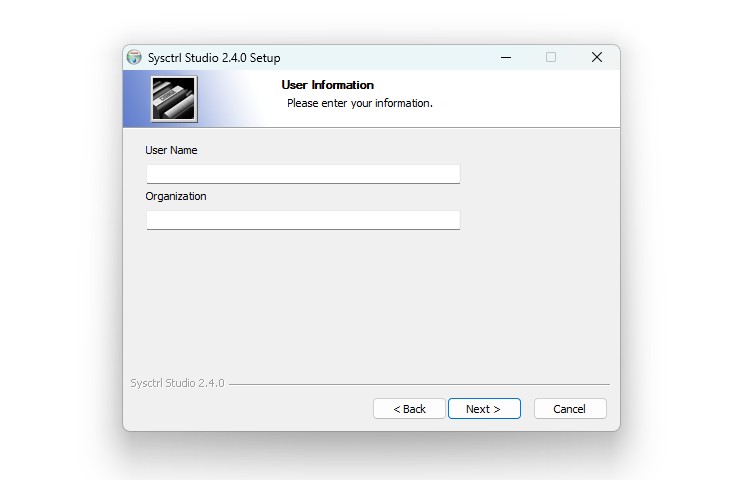This screenshot has width=734, height=480.
Task: Click the 'User Information' heading
Action: [327, 85]
